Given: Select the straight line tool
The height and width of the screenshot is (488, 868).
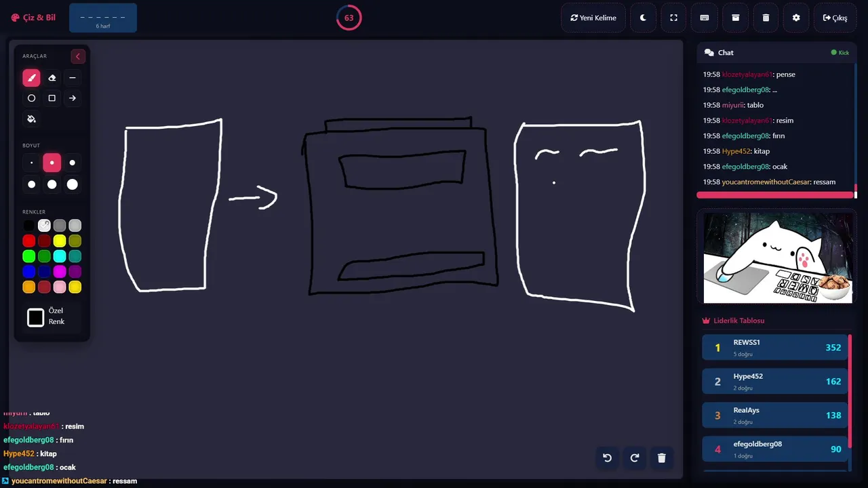Looking at the screenshot, I should (x=72, y=78).
